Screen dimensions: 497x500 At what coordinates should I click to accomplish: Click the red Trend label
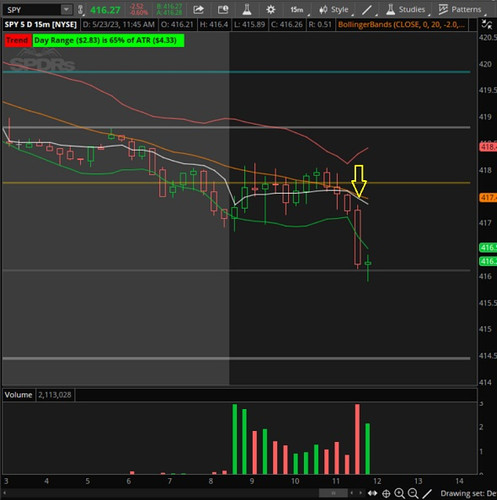point(17,40)
